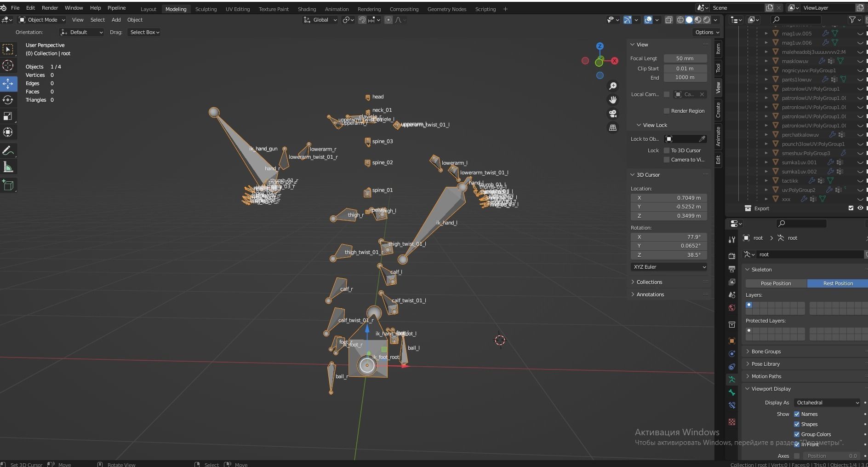Screen dimensions: 868x467
Task: Check Lock To 3D Cursor
Action: pos(666,150)
